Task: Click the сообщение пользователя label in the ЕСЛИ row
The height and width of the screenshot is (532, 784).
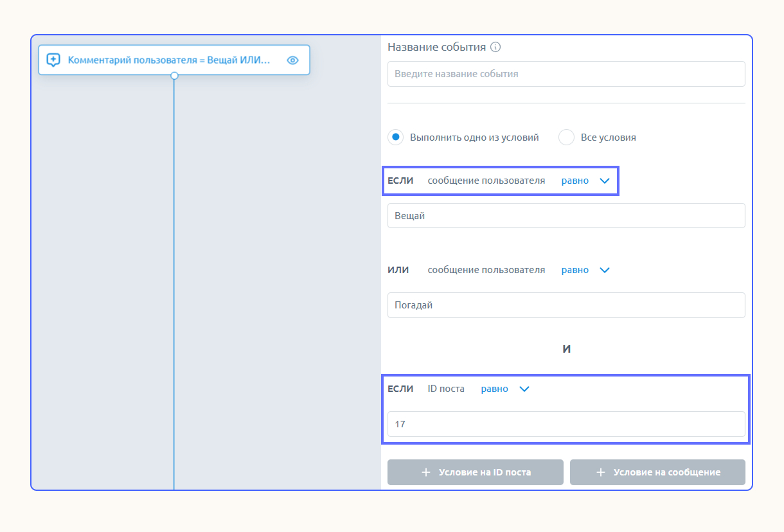Action: [486, 181]
